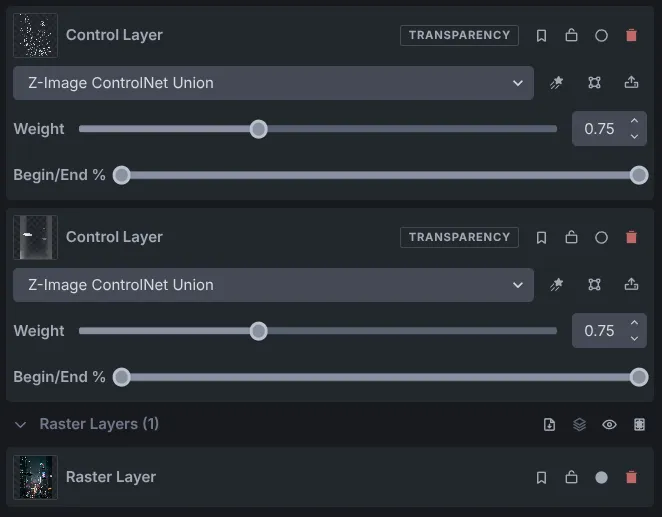Click upload image icon on second Control Layer
Viewport: 662px width, 517px height.
[x=631, y=284]
